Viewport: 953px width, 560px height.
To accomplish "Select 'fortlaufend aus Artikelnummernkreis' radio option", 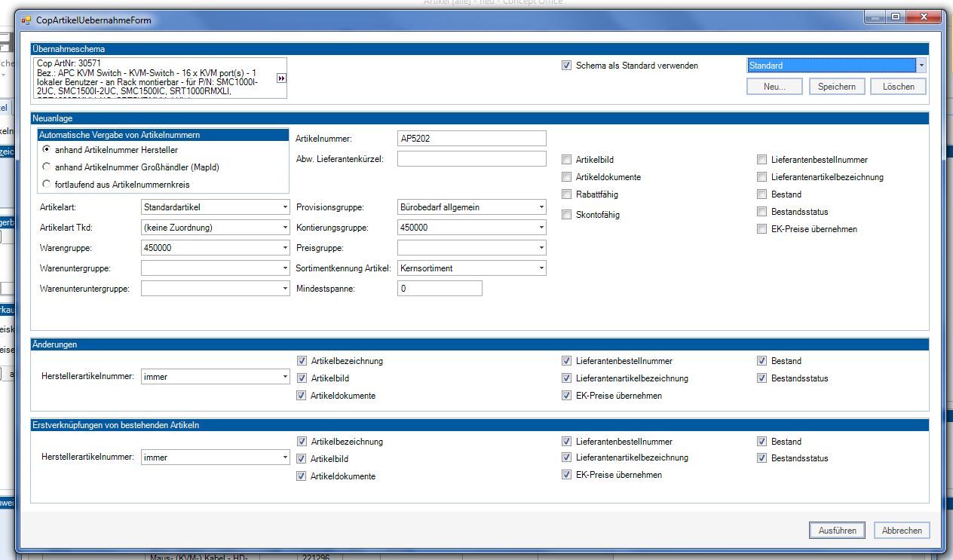I will 47,184.
